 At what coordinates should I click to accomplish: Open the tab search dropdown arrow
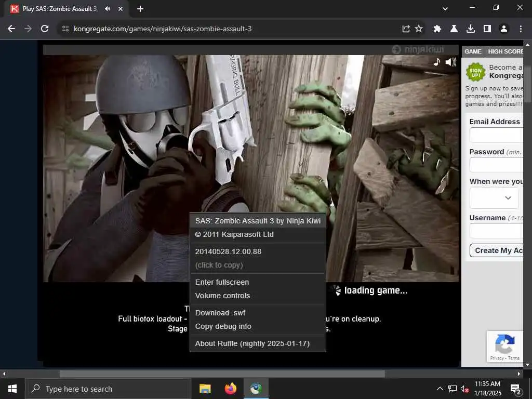pos(445,9)
